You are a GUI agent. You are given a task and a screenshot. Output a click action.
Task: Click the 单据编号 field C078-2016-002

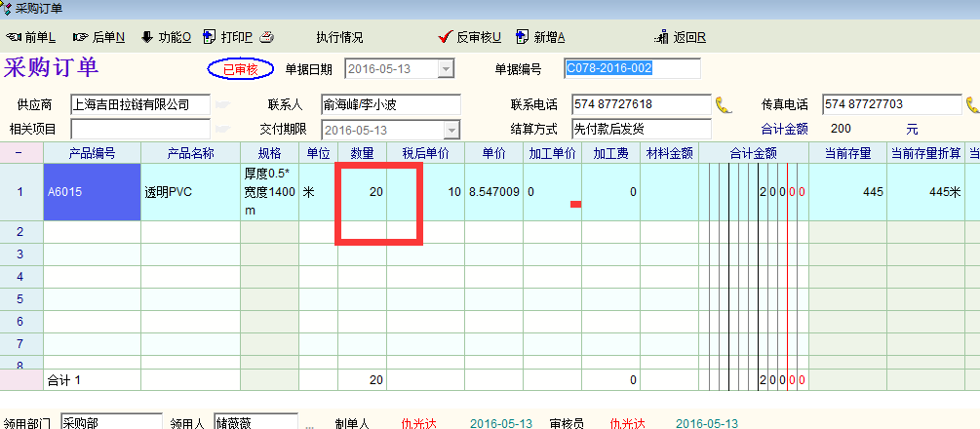click(x=632, y=68)
